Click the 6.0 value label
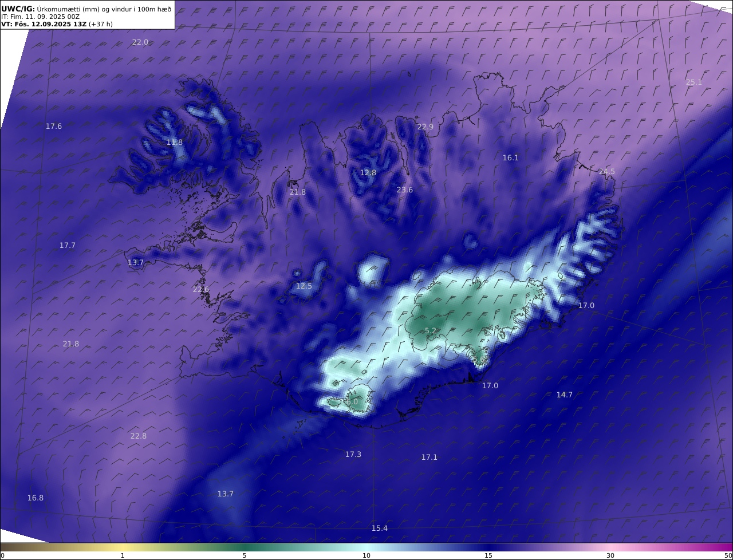This screenshot has width=733, height=560. [352, 402]
